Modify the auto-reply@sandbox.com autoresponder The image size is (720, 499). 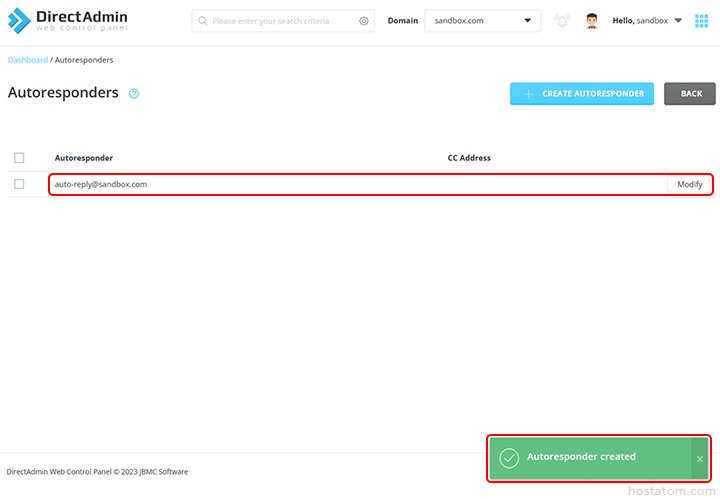(689, 184)
